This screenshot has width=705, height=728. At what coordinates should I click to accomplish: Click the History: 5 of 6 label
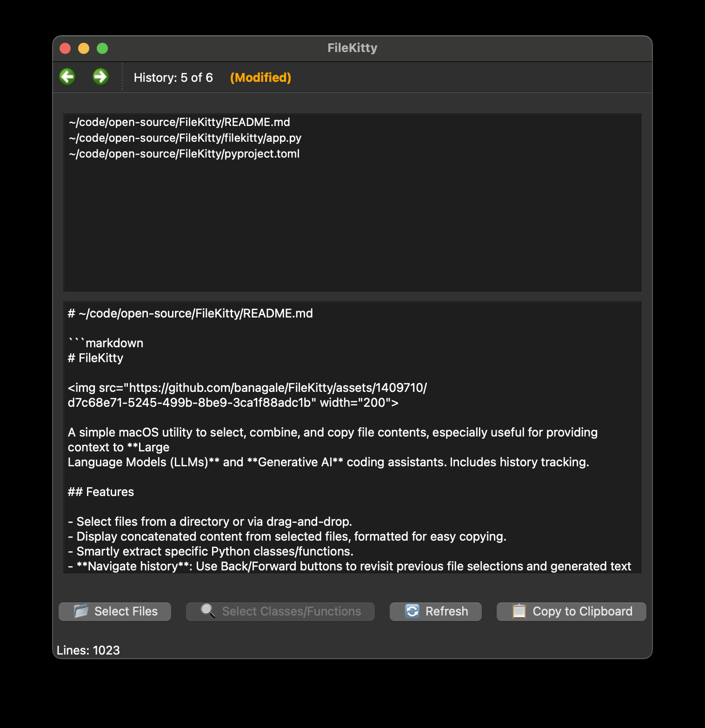click(x=173, y=78)
